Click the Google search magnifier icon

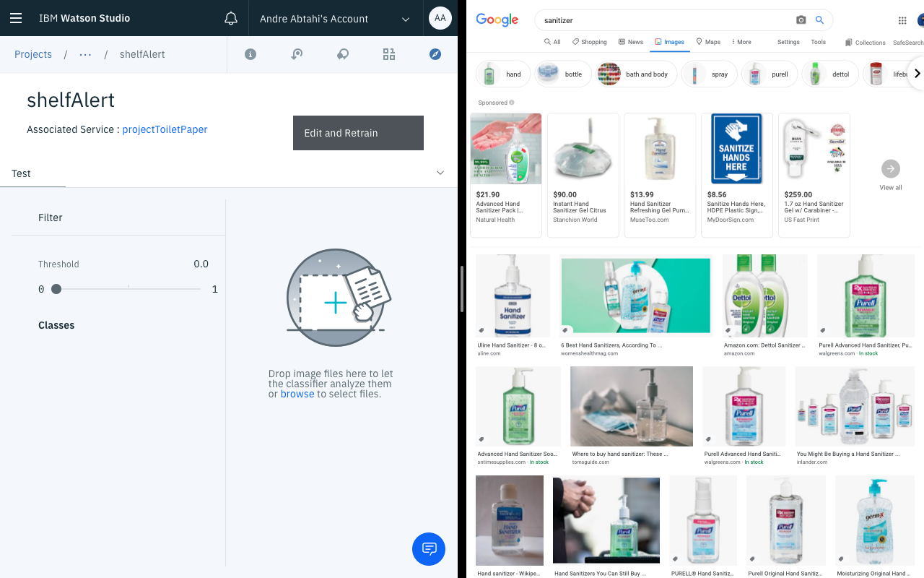tap(819, 20)
